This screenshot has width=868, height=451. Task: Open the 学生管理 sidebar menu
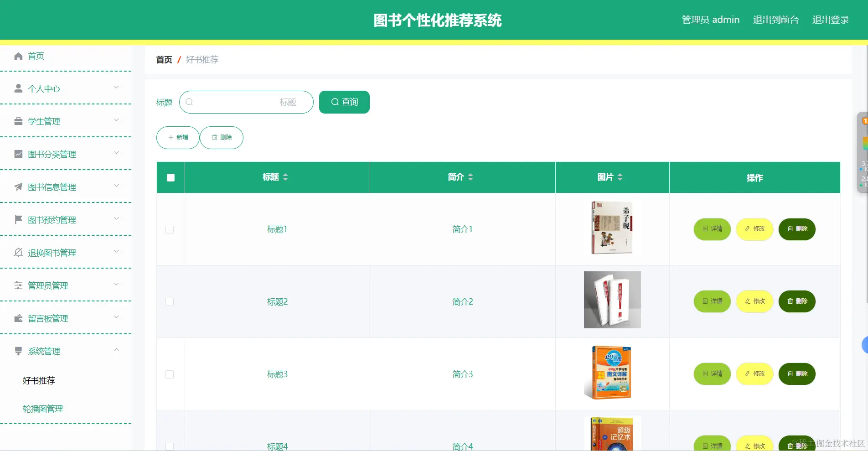click(x=66, y=121)
